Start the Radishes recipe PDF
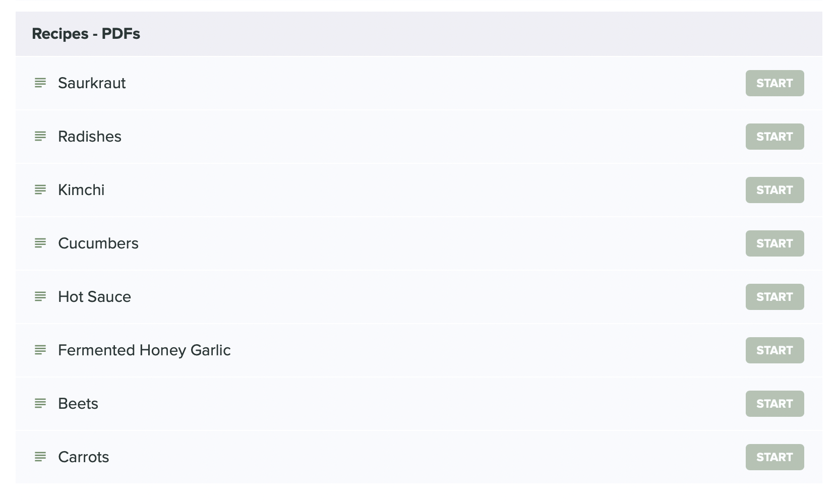This screenshot has width=836, height=504. pos(774,137)
